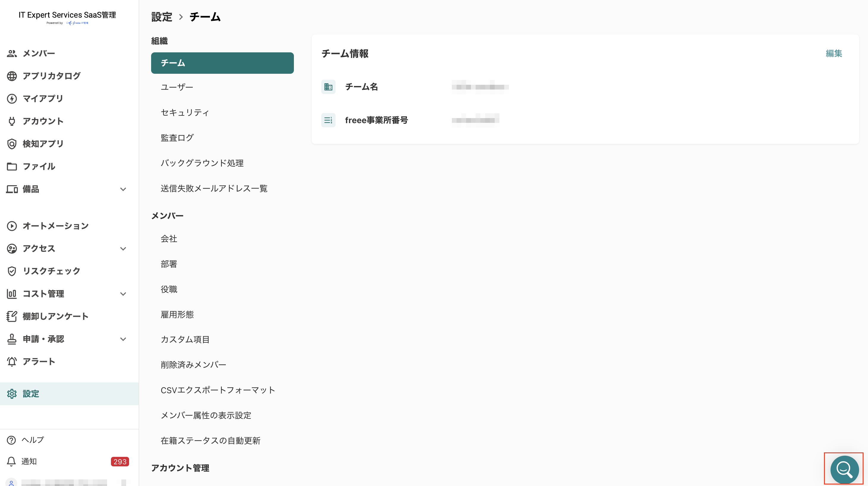The height and width of the screenshot is (486, 868).
Task: Open 送信失敗メールアドレス一覧
Action: pos(214,188)
